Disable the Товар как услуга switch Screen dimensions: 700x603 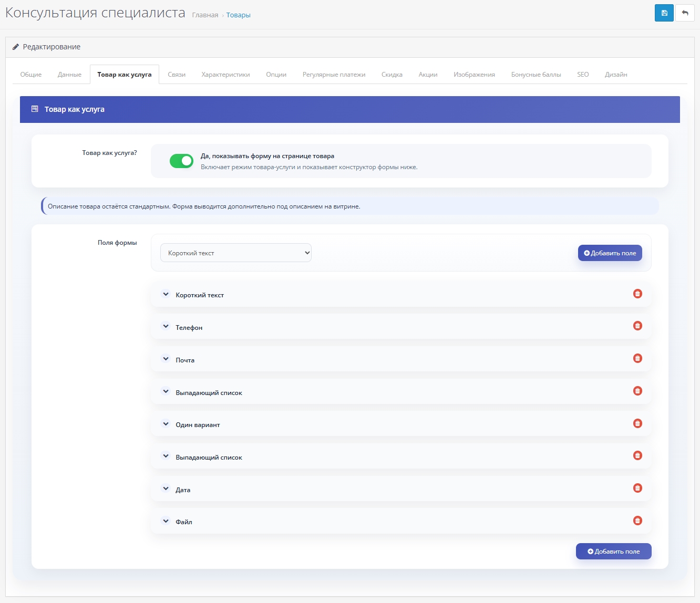181,161
